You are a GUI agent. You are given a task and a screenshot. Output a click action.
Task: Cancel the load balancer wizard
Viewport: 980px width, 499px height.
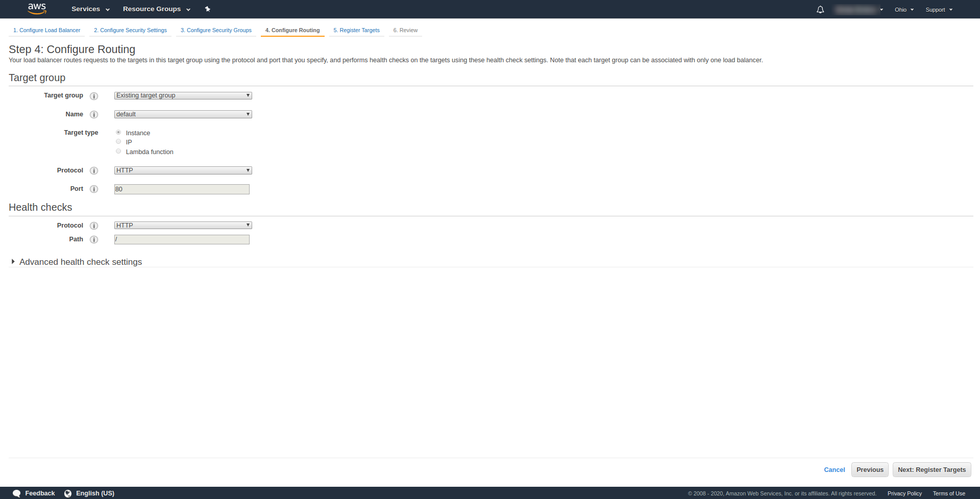[x=835, y=470]
